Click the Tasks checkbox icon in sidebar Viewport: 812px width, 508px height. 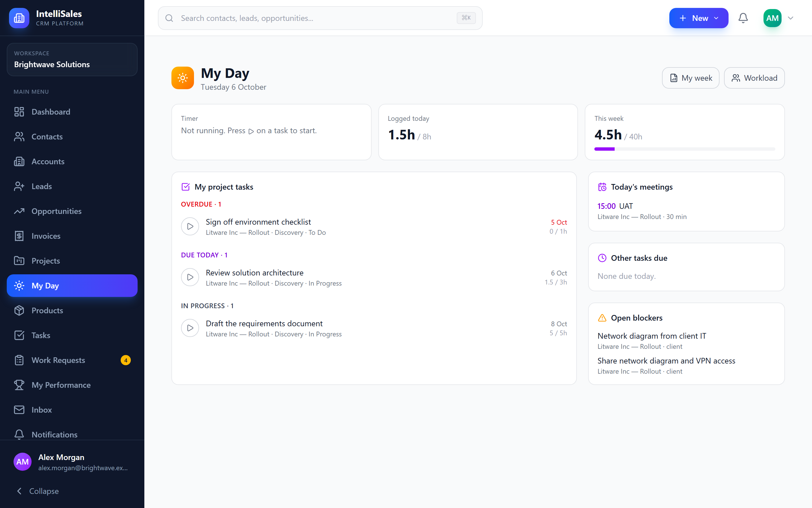coord(19,335)
